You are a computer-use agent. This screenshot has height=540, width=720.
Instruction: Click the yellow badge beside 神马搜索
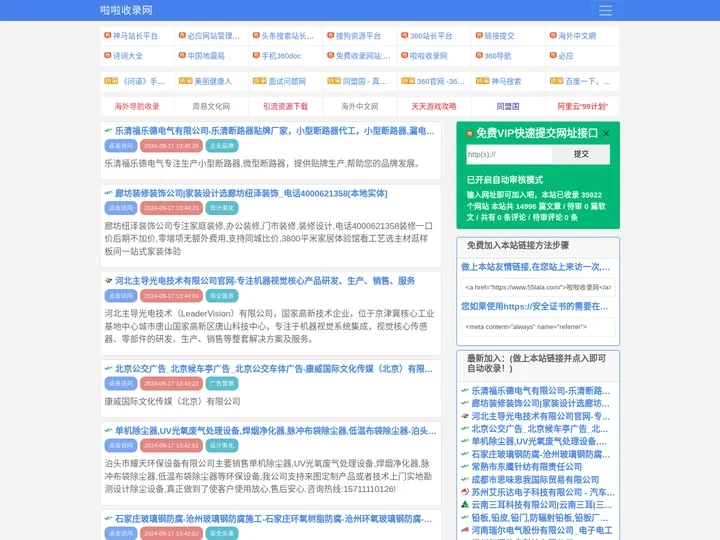(x=483, y=81)
